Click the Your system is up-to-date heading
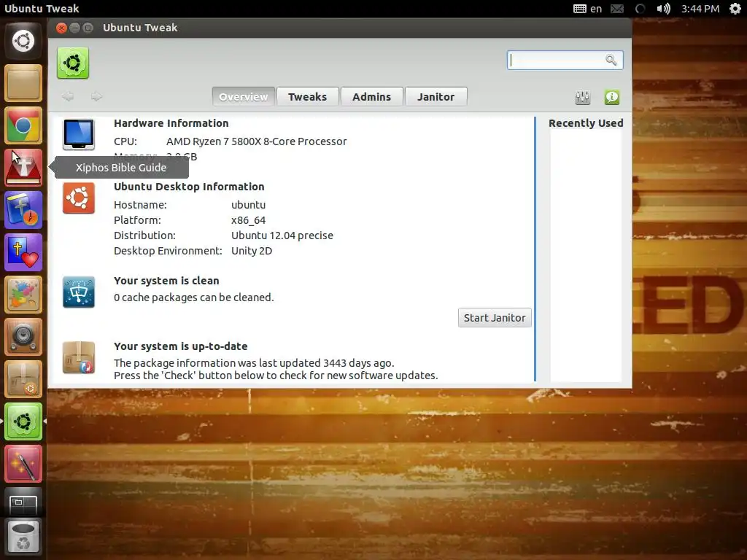Viewport: 747px width, 560px height. click(x=181, y=346)
